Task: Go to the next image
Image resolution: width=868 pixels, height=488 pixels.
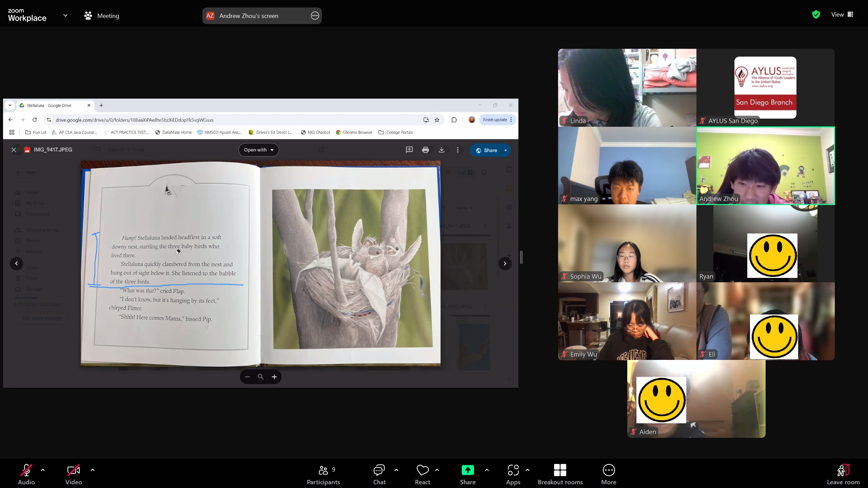Action: (505, 263)
